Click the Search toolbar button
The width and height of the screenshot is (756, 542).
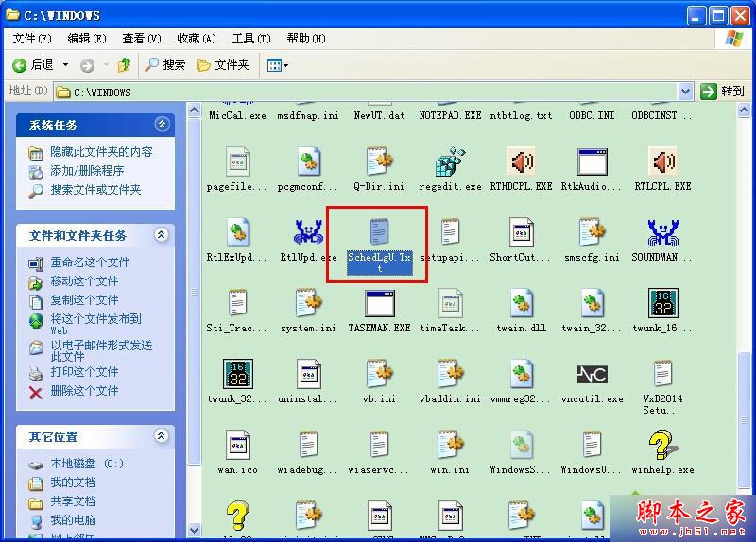tap(164, 65)
